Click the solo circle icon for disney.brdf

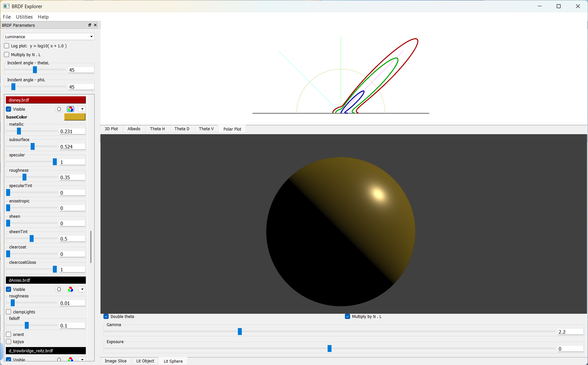pos(59,109)
